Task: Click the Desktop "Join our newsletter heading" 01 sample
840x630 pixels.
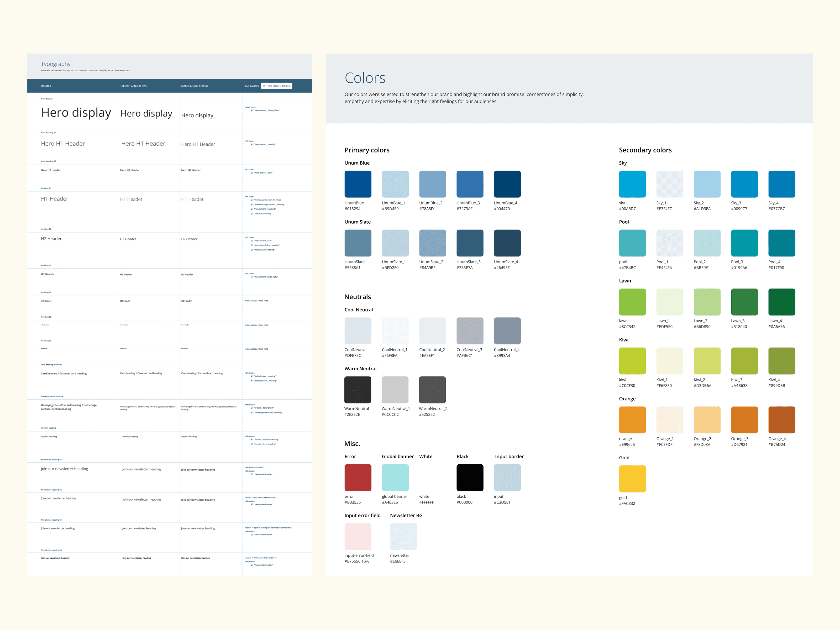Action: click(x=65, y=469)
